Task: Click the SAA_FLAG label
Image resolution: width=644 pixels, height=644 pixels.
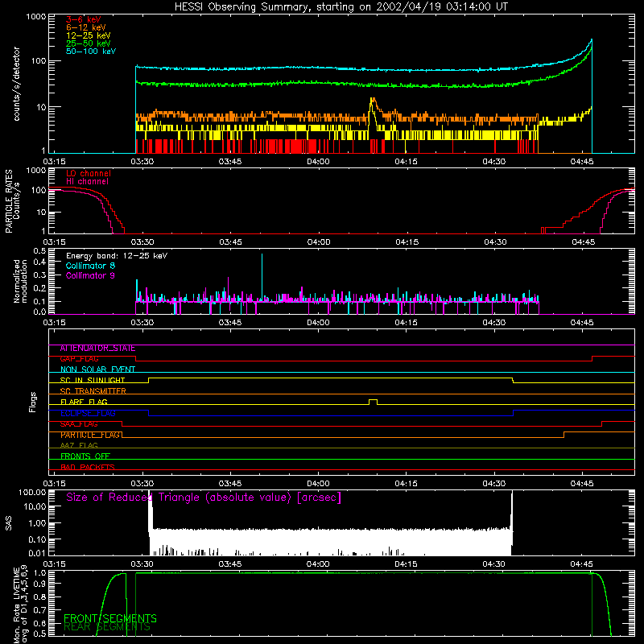Action: point(79,424)
